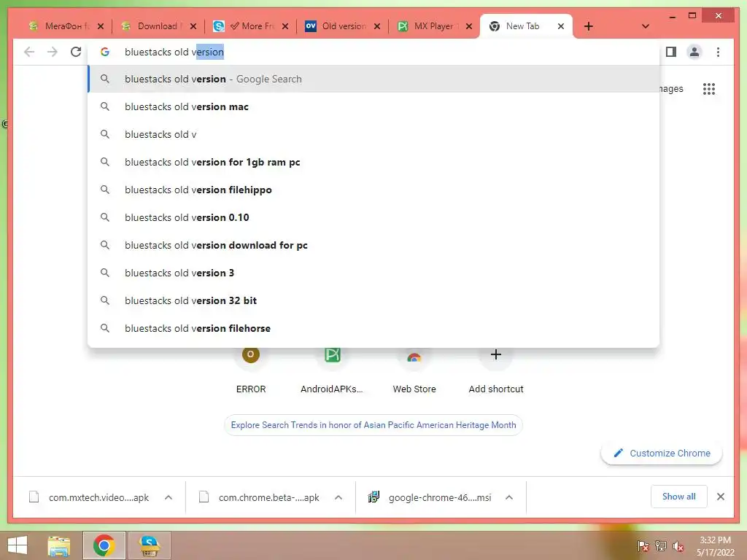Click the address bar search text
747x560 pixels.
[174, 52]
